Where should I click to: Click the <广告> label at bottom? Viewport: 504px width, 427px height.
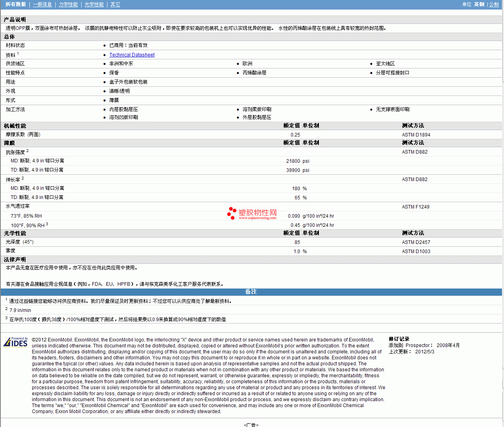point(251,425)
